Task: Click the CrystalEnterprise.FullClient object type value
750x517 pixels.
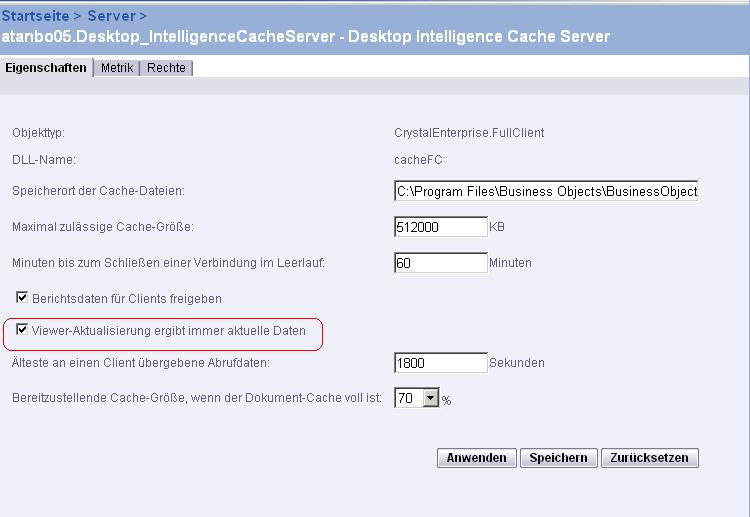Action: 469,133
